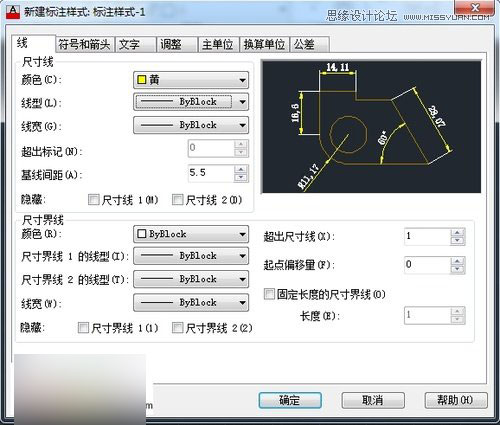The image size is (500, 425).
Task: Expand 尺寸界线 2 的线型(T) dropdown
Action: (191, 279)
